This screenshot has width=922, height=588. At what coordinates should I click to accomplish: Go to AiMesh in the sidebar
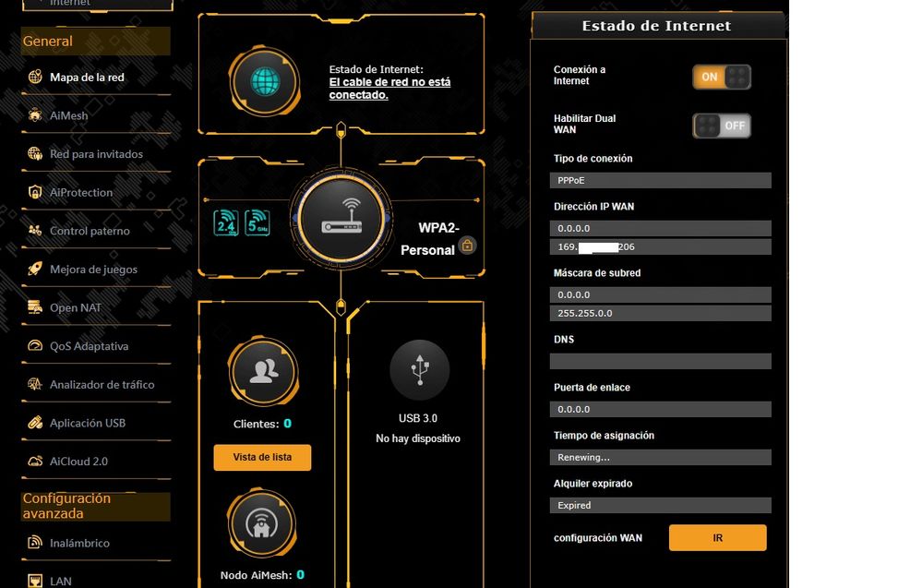[x=69, y=116]
